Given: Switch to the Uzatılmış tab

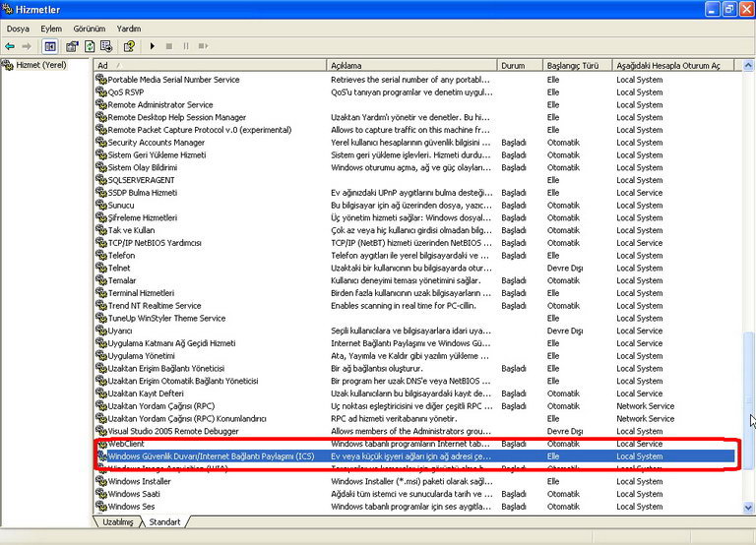Looking at the screenshot, I should pos(118,521).
